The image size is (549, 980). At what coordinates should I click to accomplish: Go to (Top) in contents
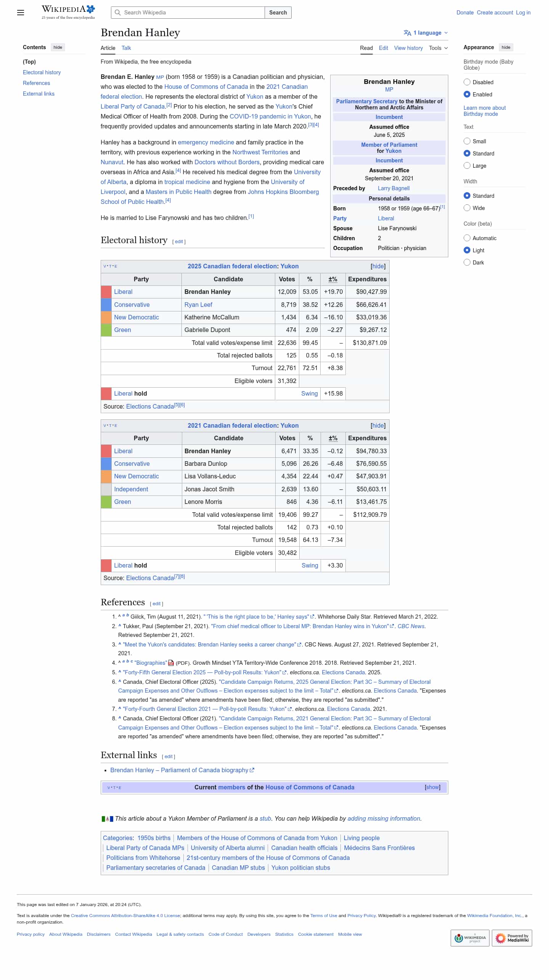pyautogui.click(x=29, y=62)
